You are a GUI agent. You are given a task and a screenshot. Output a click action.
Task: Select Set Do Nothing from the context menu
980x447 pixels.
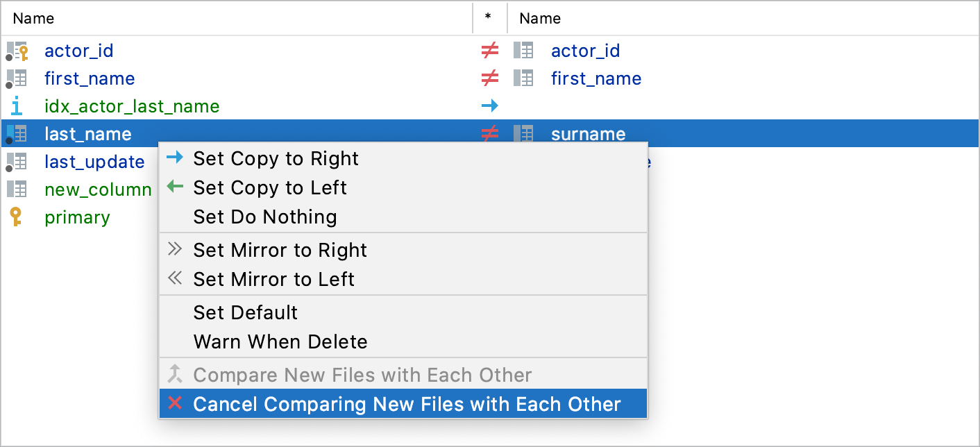click(267, 217)
